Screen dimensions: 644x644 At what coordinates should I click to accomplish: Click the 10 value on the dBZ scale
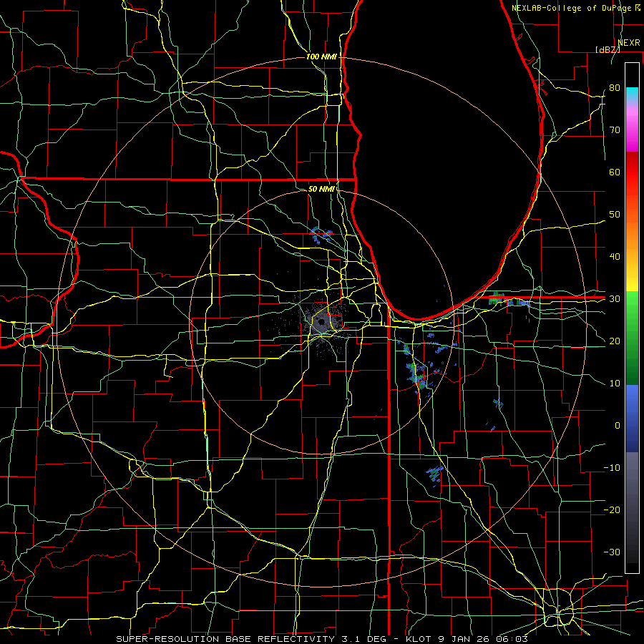[615, 384]
